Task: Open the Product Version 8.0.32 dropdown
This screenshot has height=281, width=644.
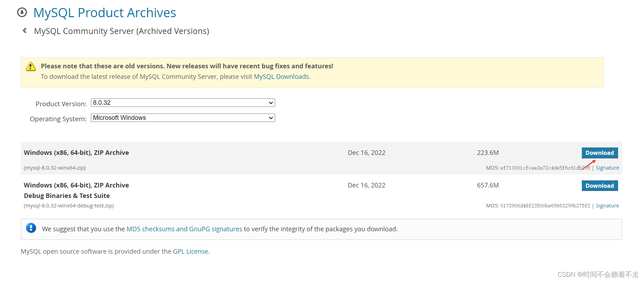Action: click(183, 103)
